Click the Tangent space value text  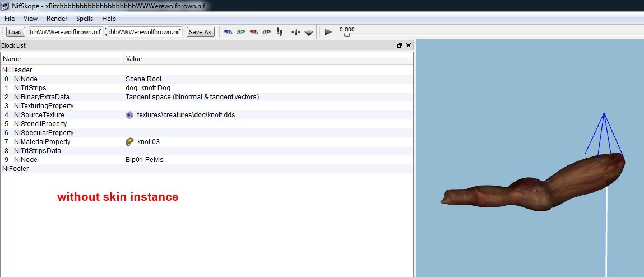[x=192, y=97]
